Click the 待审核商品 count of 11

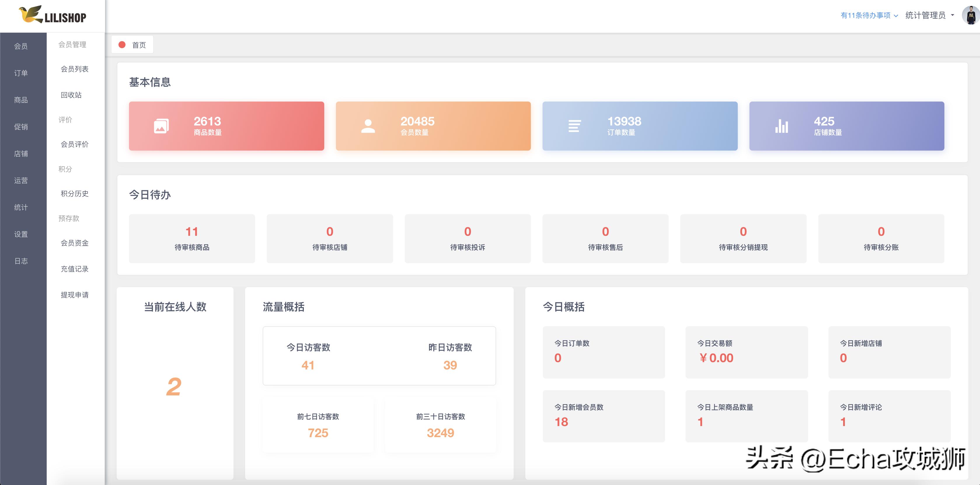(x=192, y=231)
